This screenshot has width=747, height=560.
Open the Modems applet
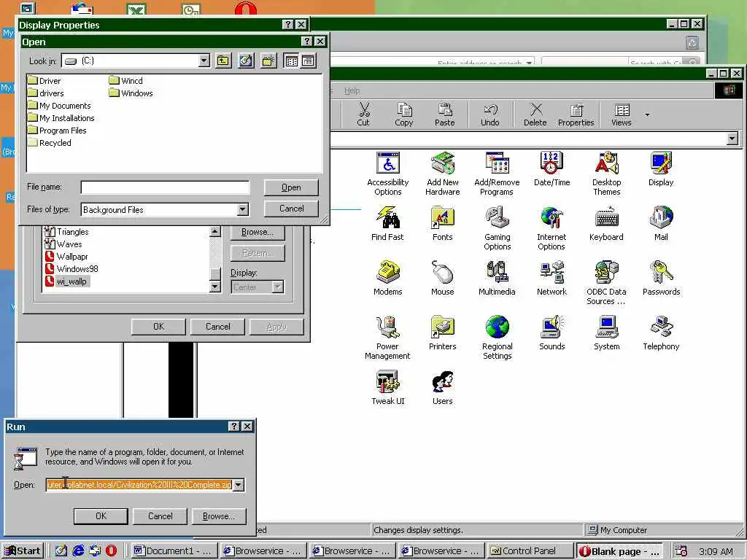388,279
